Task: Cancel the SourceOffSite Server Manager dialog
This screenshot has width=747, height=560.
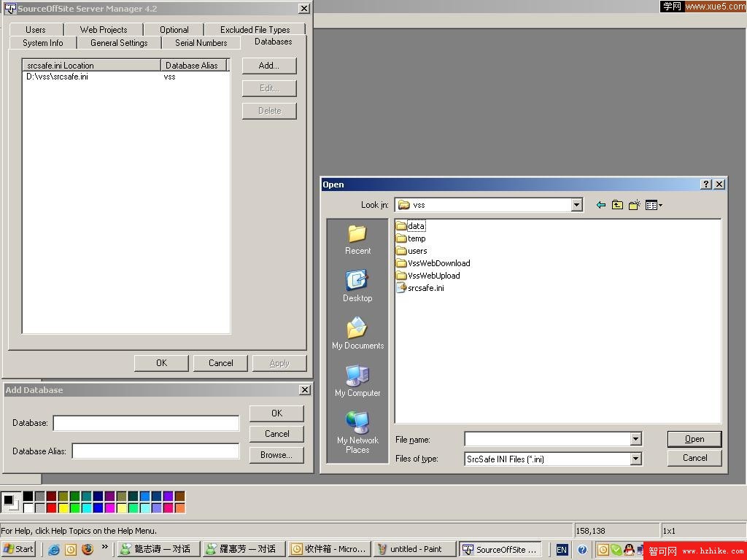Action: tap(220, 363)
